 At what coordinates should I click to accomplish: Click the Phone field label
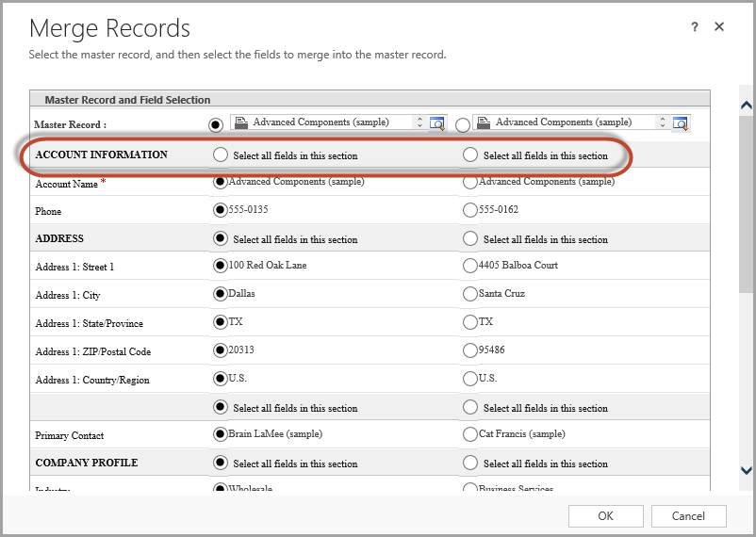click(48, 211)
